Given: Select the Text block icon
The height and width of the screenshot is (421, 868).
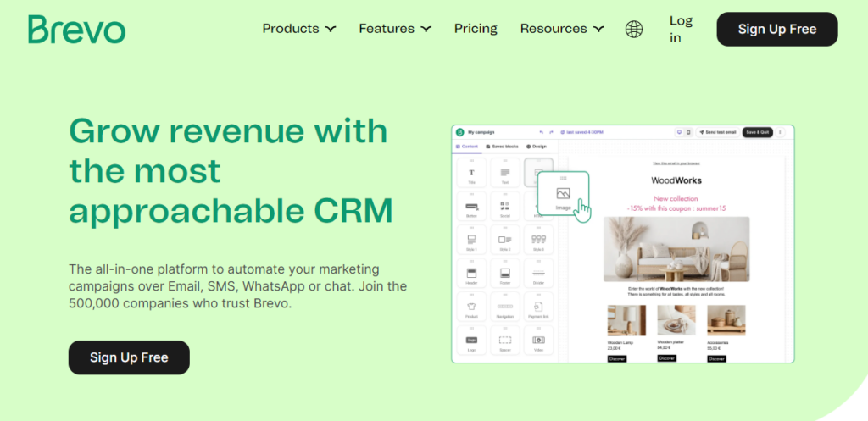Looking at the screenshot, I should pos(505,173).
